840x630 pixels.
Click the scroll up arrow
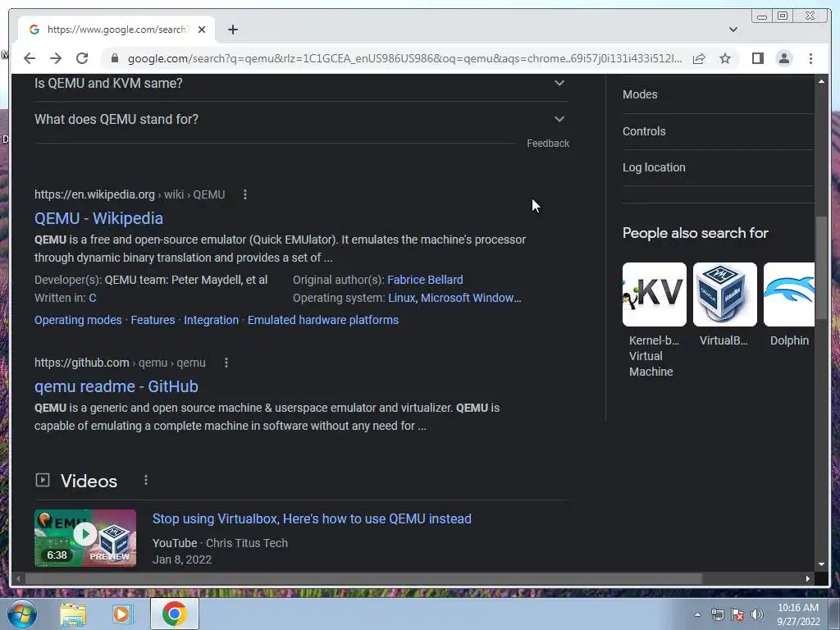pyautogui.click(x=821, y=81)
